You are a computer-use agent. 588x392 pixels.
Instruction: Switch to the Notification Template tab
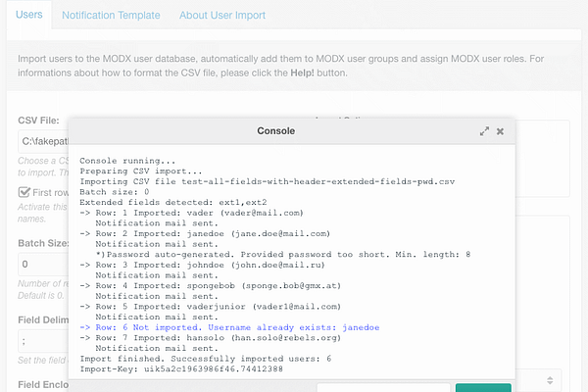click(x=111, y=15)
